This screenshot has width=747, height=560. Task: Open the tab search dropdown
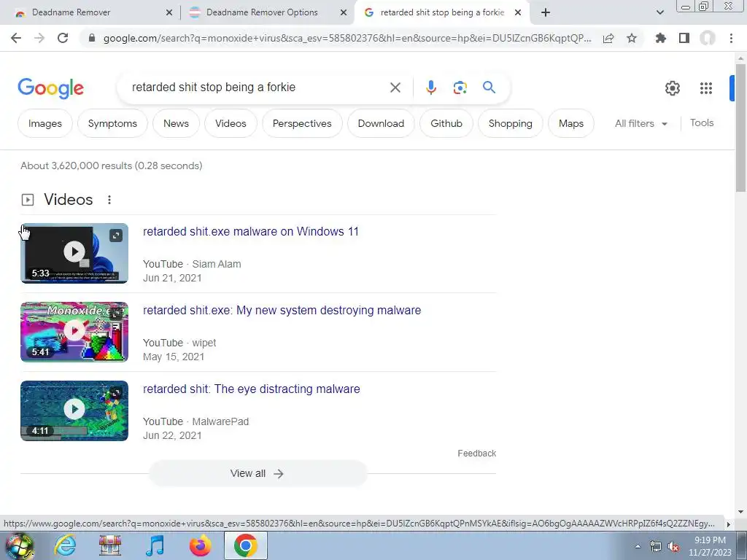[x=659, y=12]
